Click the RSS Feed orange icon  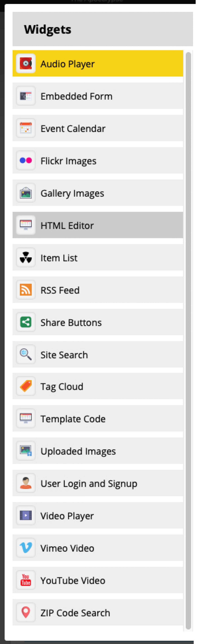(x=26, y=290)
